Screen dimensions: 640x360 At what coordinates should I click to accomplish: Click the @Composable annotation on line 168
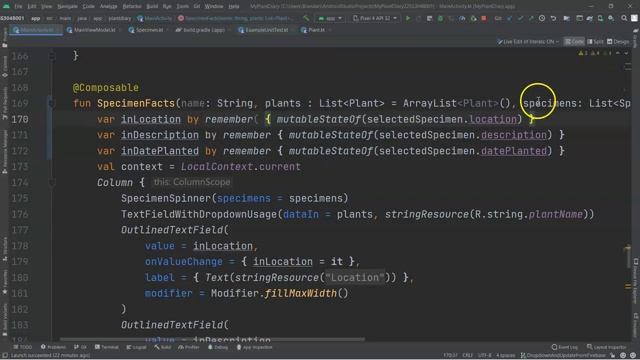106,88
